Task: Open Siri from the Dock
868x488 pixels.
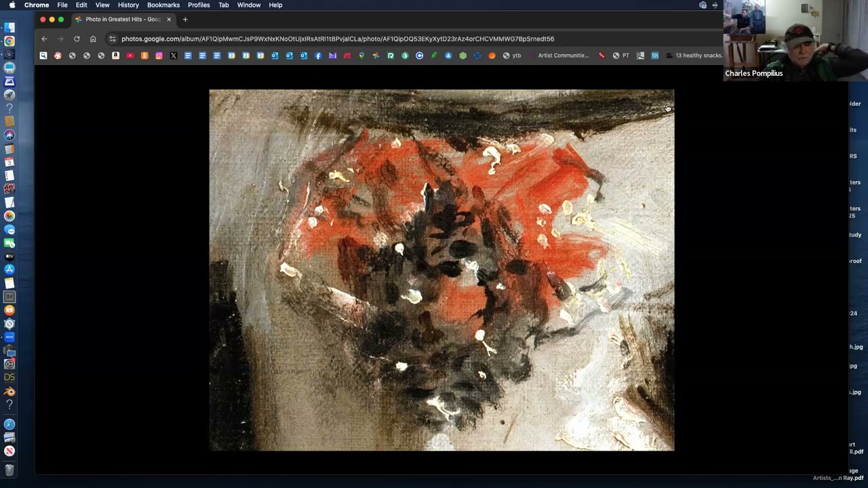Action: pyautogui.click(x=9, y=136)
